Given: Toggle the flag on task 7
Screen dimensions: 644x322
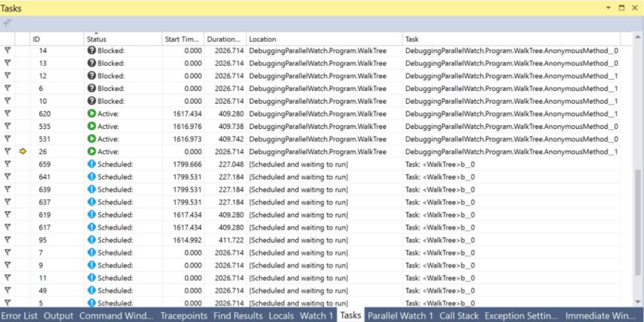Looking at the screenshot, I should pyautogui.click(x=7, y=253).
